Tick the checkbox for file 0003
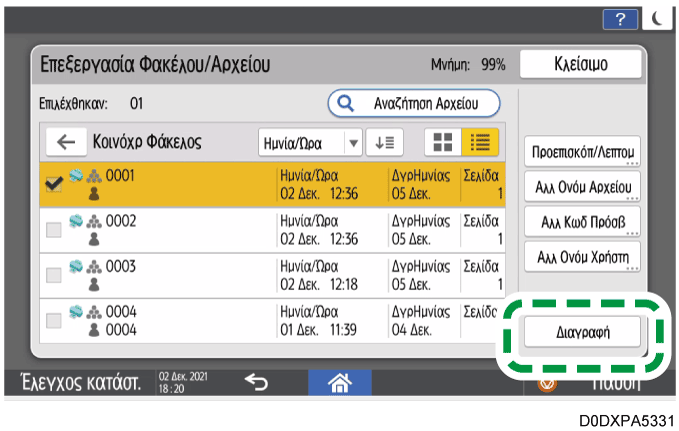The height and width of the screenshot is (431, 679). tap(53, 275)
